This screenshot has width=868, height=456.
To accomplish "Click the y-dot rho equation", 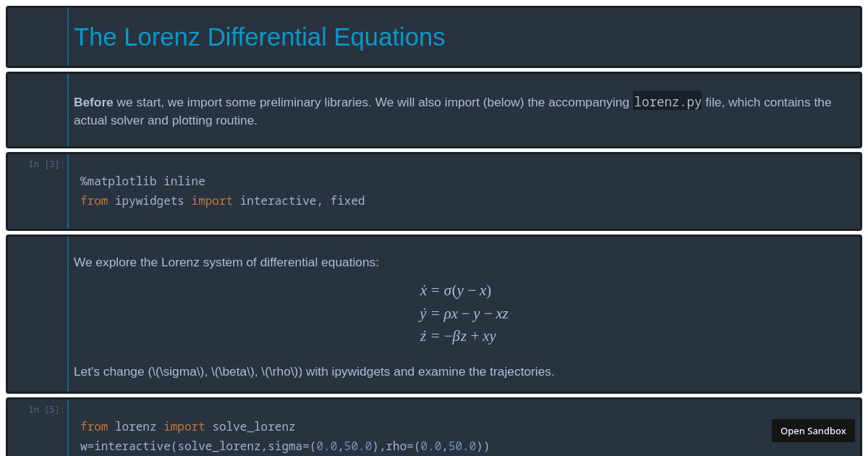I will click(464, 313).
